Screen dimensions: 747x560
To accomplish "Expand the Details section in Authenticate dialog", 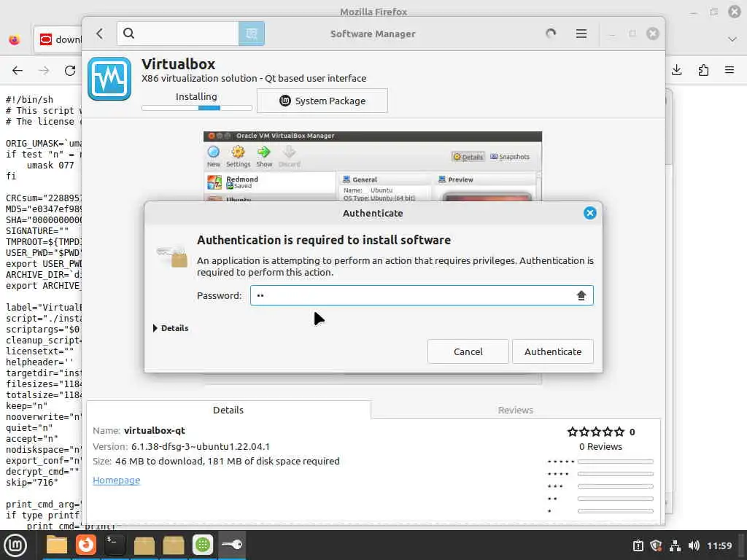I will click(x=171, y=328).
